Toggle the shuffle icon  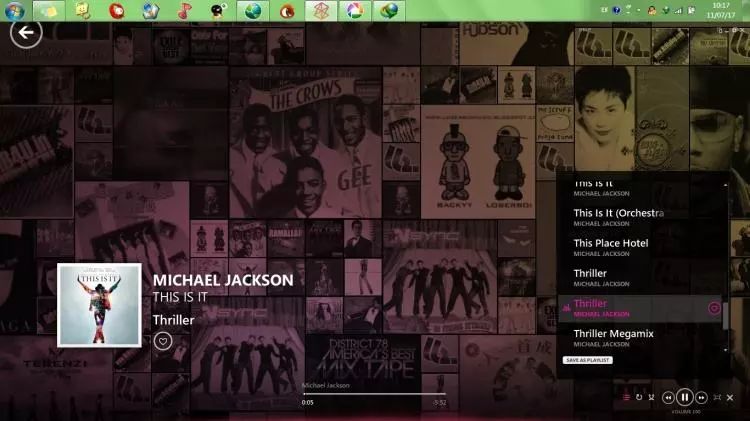pos(651,397)
